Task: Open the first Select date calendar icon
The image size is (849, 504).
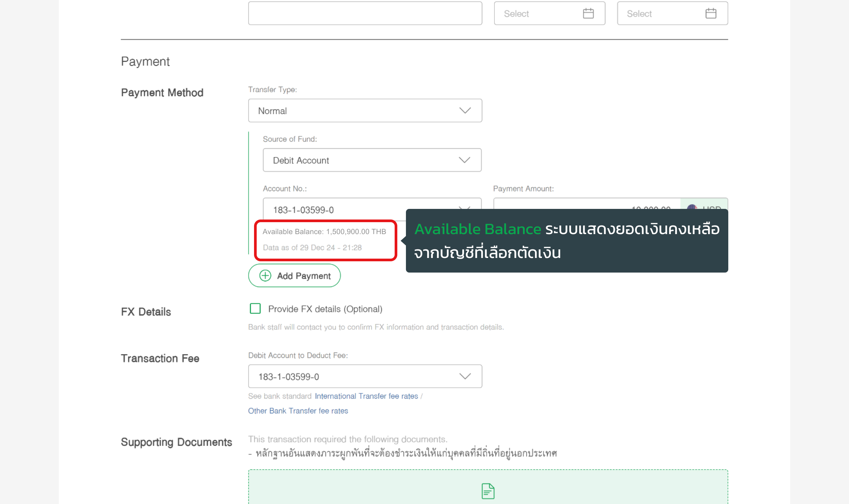Action: (x=588, y=14)
